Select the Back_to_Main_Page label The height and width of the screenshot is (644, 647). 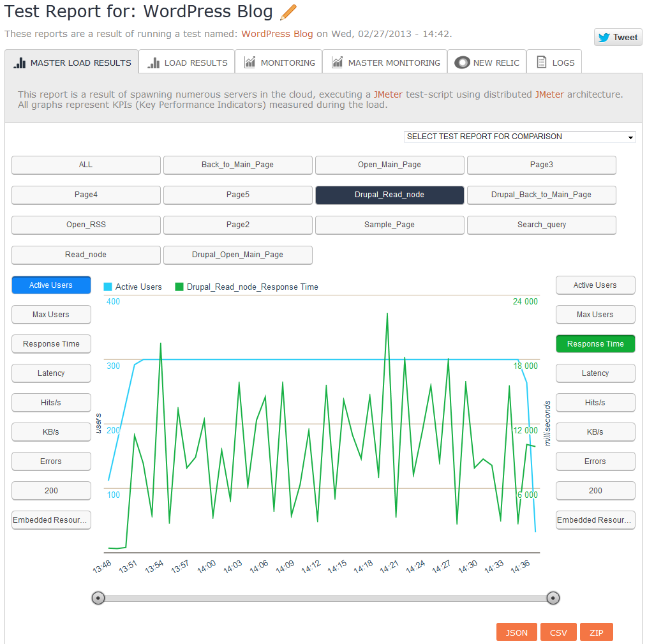tap(237, 165)
